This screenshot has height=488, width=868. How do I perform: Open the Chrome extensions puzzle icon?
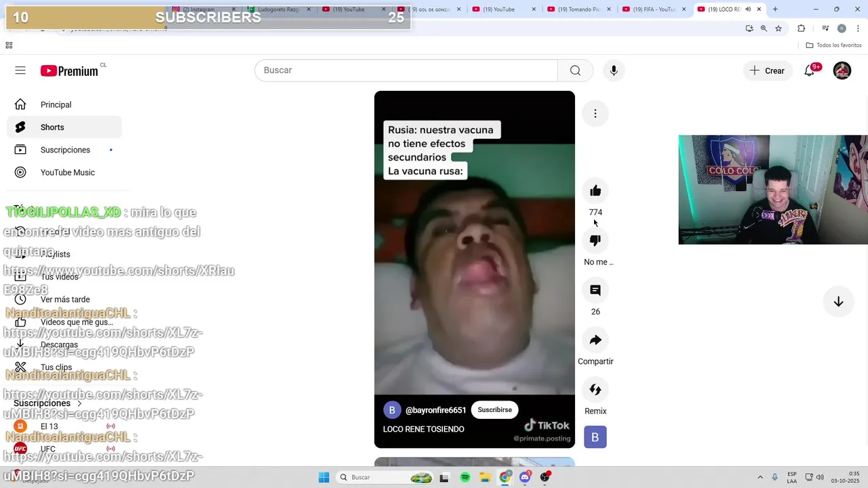tap(802, 28)
